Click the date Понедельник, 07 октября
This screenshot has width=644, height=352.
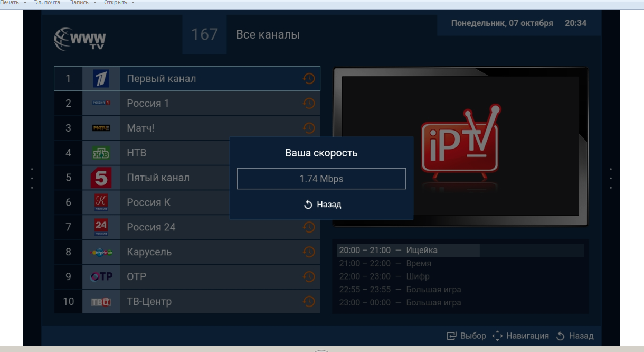click(x=502, y=23)
